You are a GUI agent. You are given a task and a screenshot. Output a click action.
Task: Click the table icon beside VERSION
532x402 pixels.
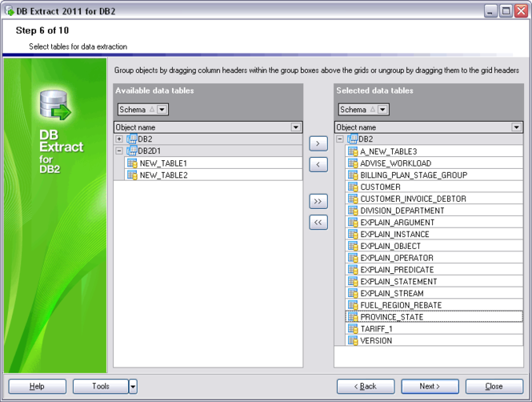pos(353,340)
